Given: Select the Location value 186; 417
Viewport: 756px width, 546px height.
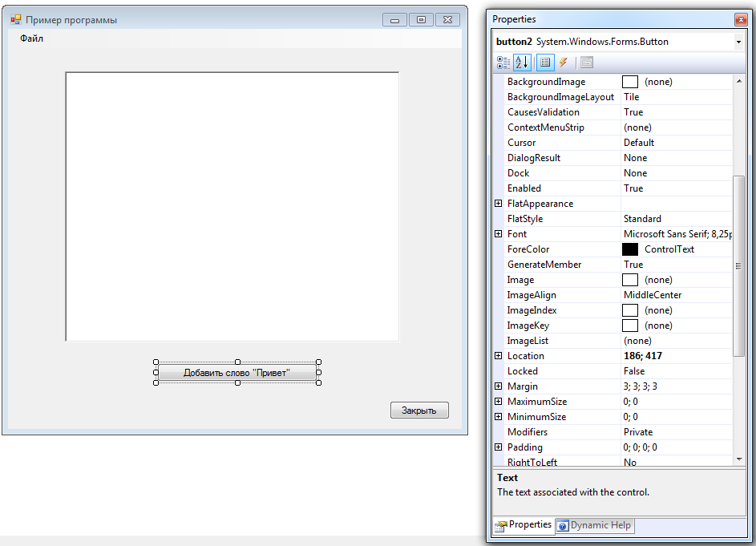Looking at the screenshot, I should click(643, 356).
